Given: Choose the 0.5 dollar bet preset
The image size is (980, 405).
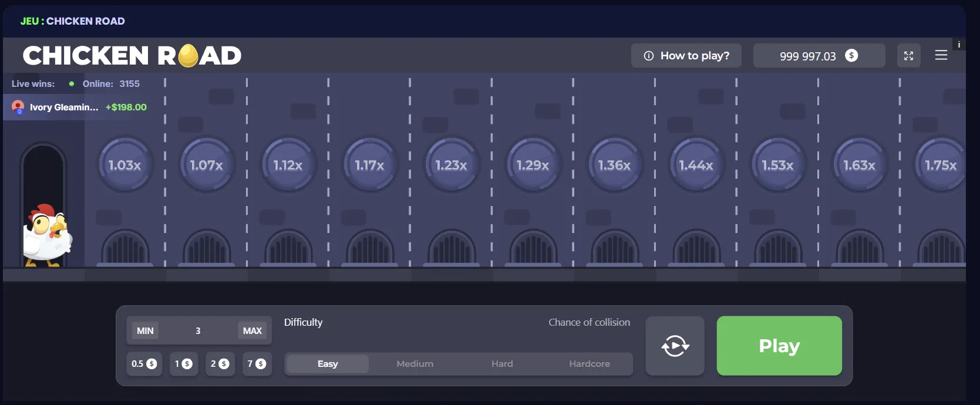Looking at the screenshot, I should [x=144, y=364].
